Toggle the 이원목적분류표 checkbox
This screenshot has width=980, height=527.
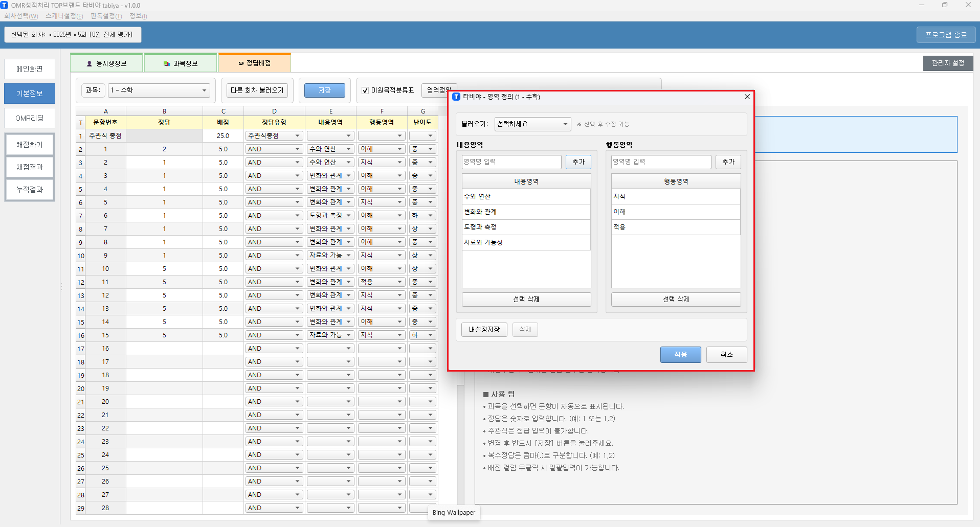click(x=365, y=90)
